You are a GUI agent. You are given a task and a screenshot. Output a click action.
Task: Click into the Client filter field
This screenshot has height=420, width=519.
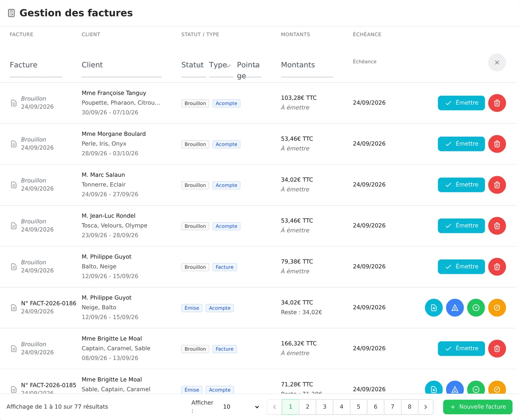122,65
